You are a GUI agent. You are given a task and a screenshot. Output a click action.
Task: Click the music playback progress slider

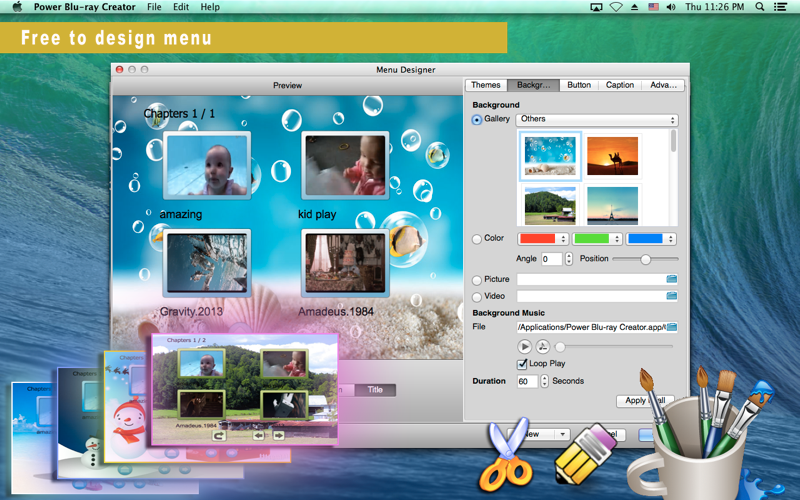tap(614, 347)
